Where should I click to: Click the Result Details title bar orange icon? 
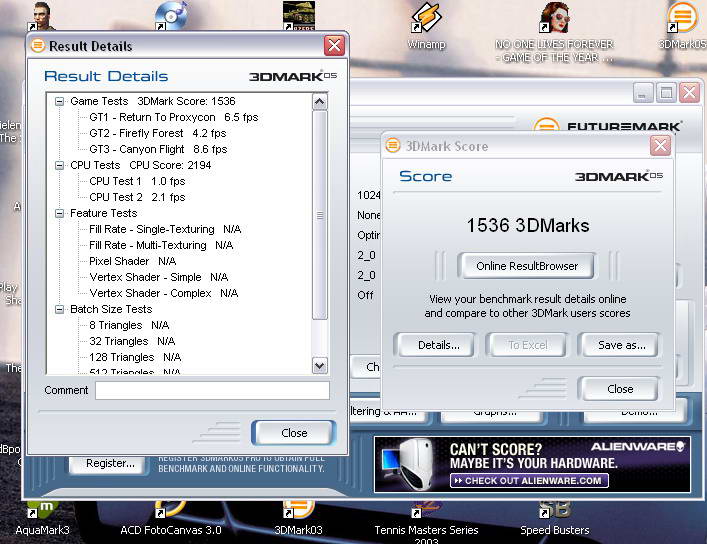click(38, 46)
